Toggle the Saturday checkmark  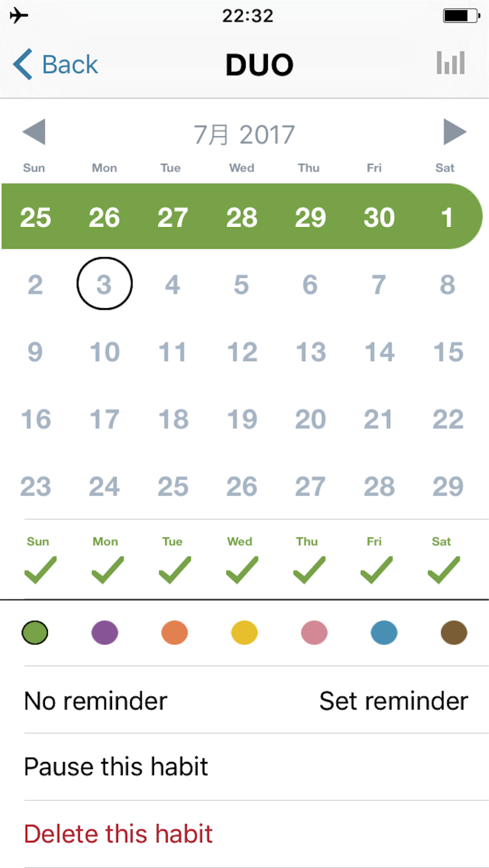(444, 570)
